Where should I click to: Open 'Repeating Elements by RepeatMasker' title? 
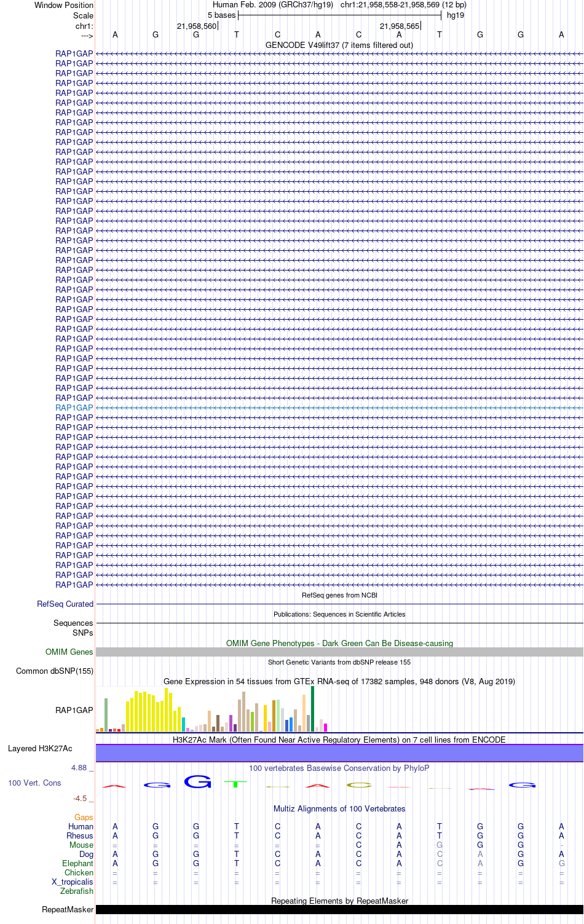click(339, 901)
